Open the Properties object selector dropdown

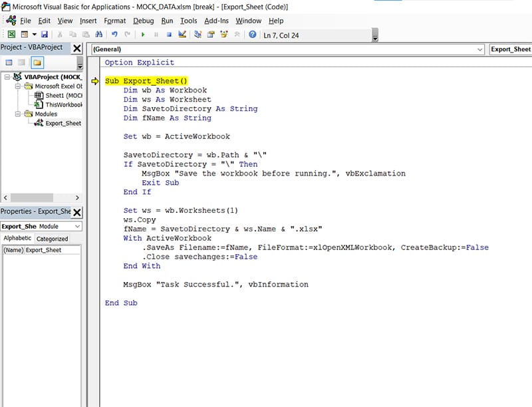[x=77, y=226]
